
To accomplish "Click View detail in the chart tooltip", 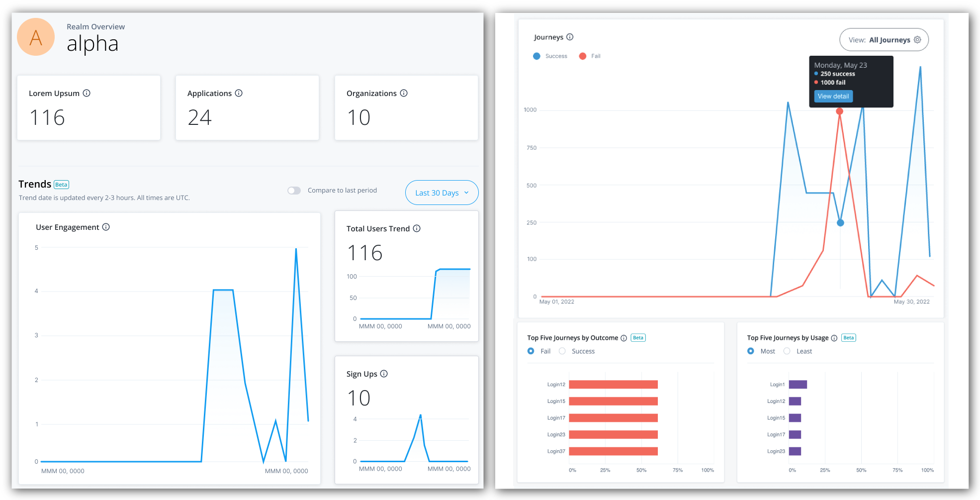I will (833, 96).
